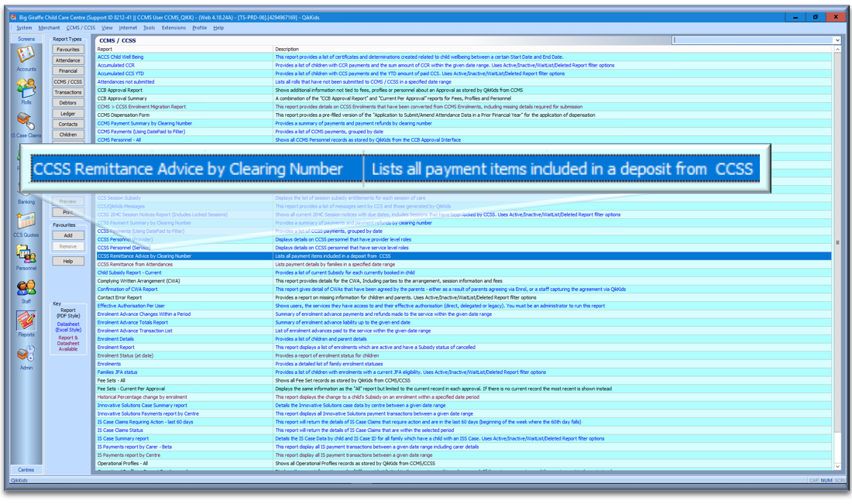
Task: Select Contact Error Report row
Action: [x=464, y=297]
